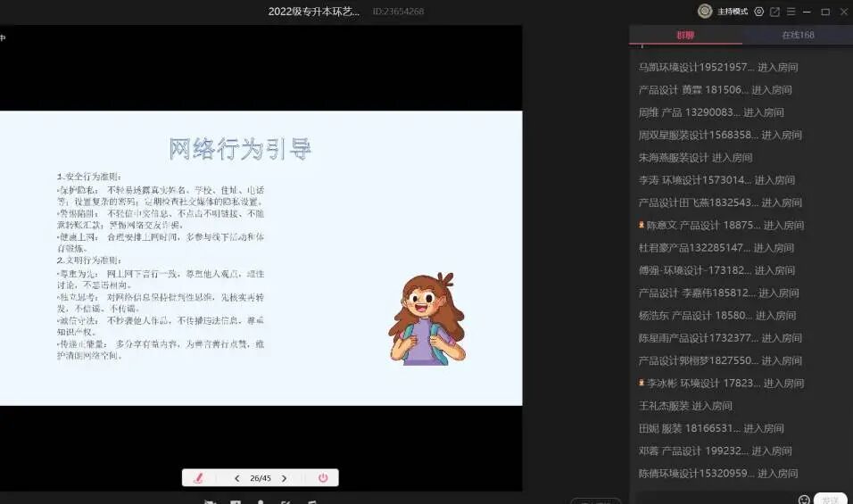Select chat row 李涛 环境设计1573014
Screen dimensions: 853x504
click(x=716, y=180)
